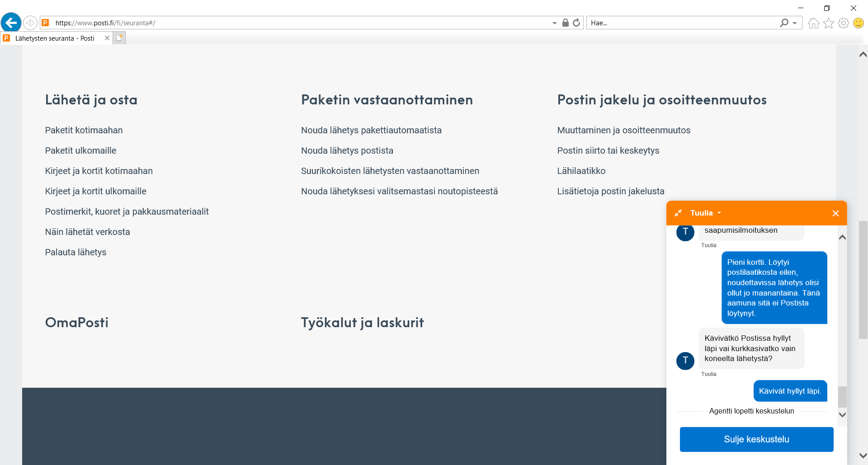Screen dimensions: 868x465
Task: Open the search provider dropdown arrow
Action: pyautogui.click(x=795, y=23)
